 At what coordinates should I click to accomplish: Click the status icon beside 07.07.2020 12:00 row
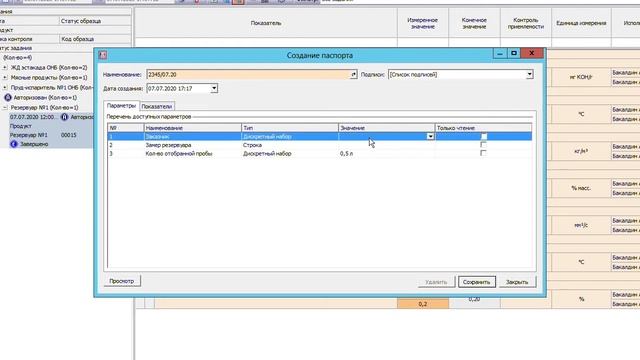(x=64, y=117)
